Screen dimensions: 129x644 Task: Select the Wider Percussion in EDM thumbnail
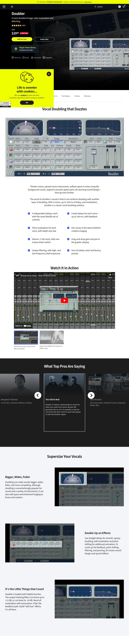[x=52, y=337]
